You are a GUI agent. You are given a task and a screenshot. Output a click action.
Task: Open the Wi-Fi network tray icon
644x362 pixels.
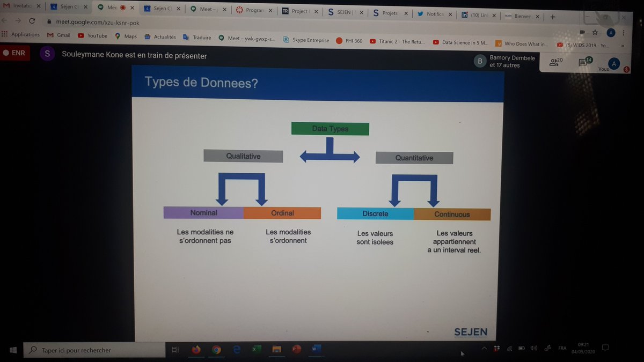pyautogui.click(x=509, y=349)
